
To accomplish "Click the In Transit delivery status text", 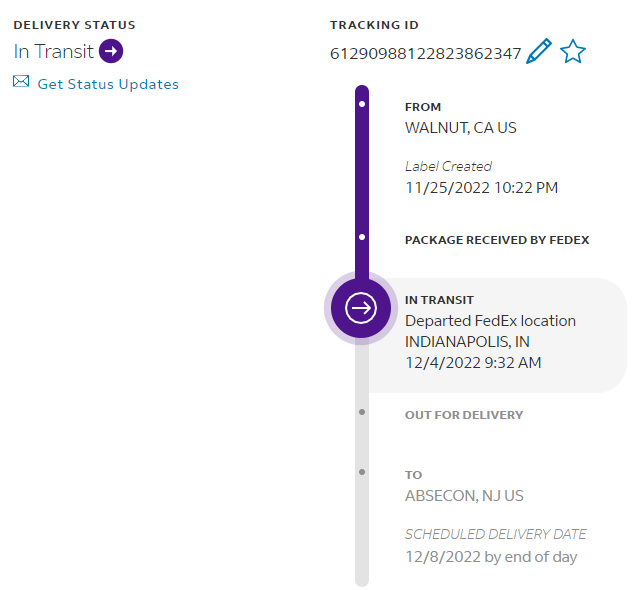I will pyautogui.click(x=54, y=51).
